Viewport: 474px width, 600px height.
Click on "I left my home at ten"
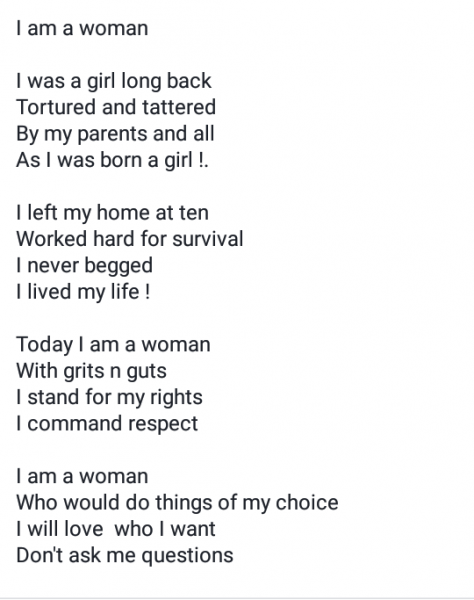click(112, 213)
